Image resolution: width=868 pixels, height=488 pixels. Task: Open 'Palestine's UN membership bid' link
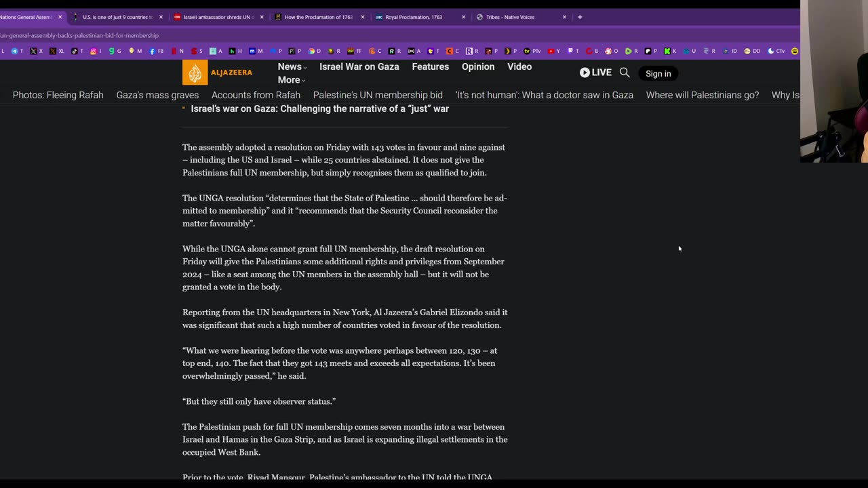tap(378, 95)
